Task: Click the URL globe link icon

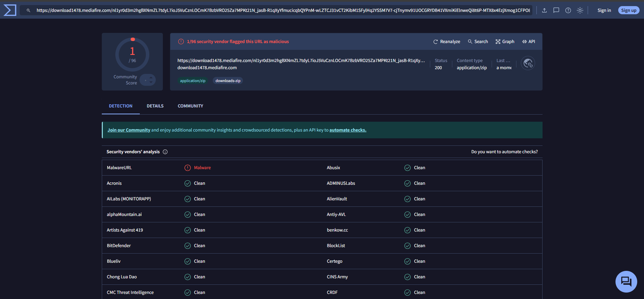Action: click(528, 63)
